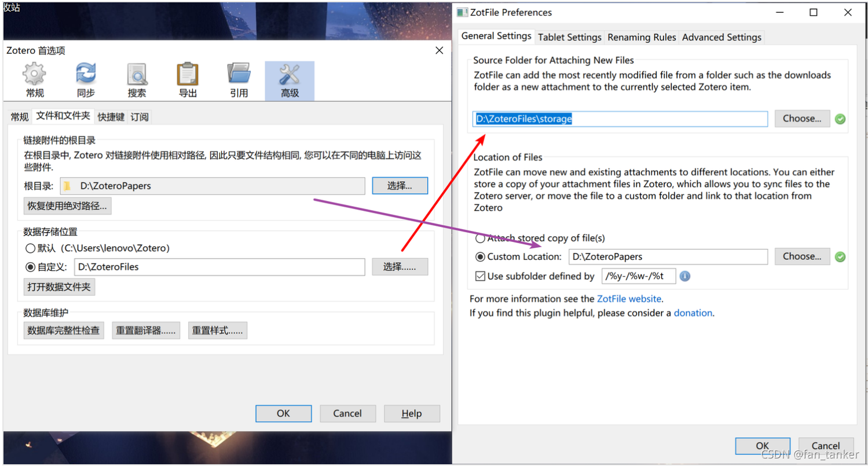Click the D:\ZoteroFiles\storage source folder field
The image size is (868, 466).
[x=620, y=119]
